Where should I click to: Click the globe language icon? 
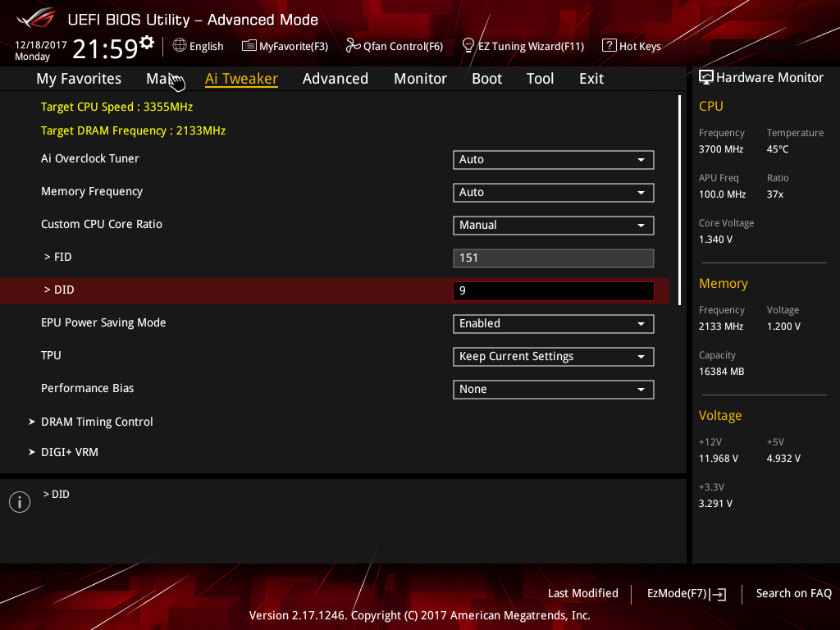pos(180,46)
